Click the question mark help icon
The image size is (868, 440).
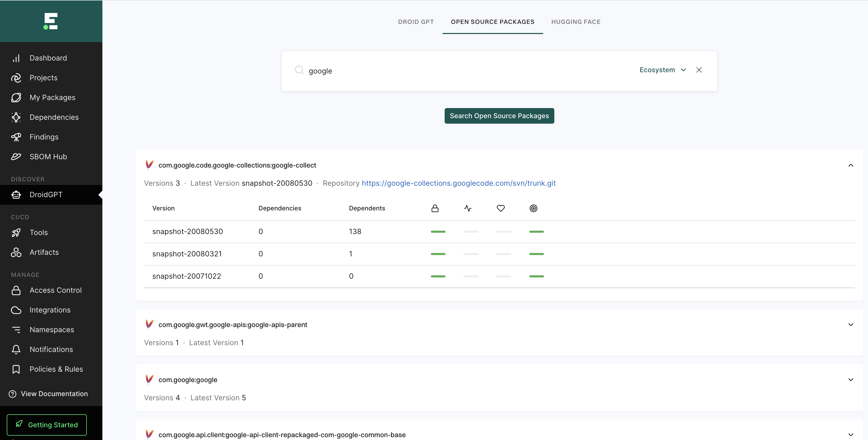tap(12, 394)
